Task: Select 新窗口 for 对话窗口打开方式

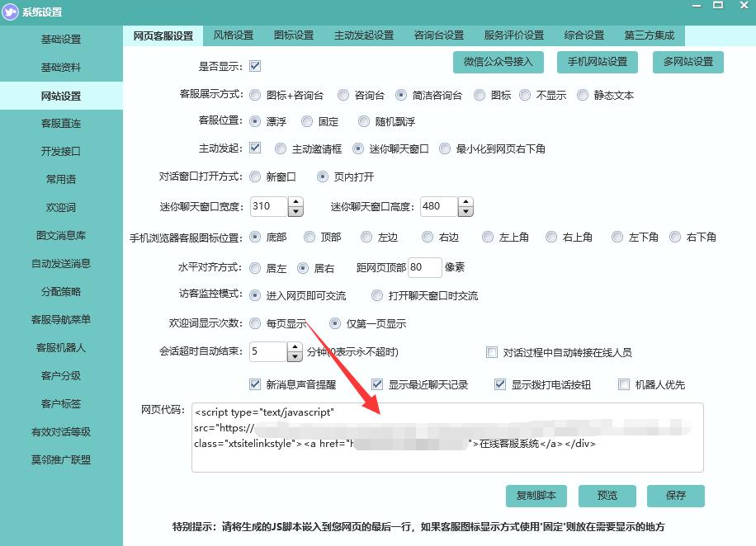Action: [256, 177]
